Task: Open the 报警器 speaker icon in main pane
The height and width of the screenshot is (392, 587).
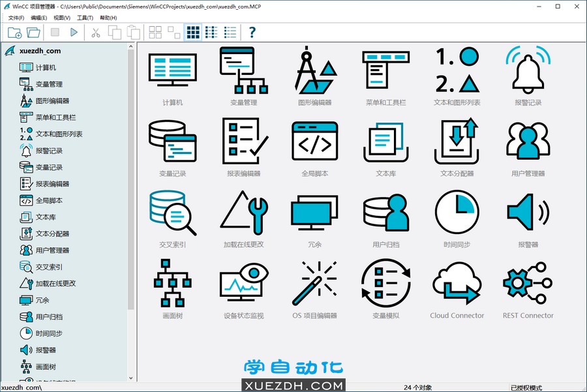Action: coord(528,212)
